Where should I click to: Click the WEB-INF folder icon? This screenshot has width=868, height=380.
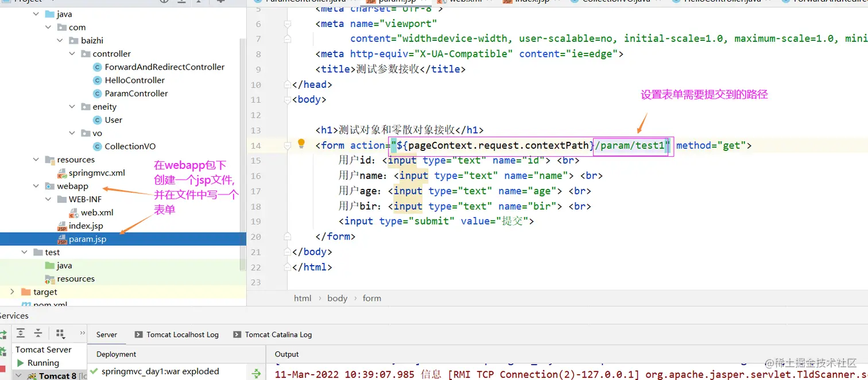click(x=62, y=199)
